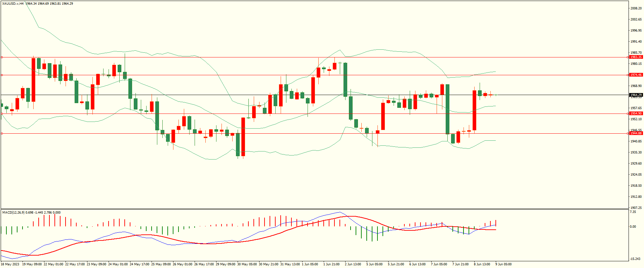Click the 7 Jun 21:00 time label
The image size is (644, 268).
[460, 264]
